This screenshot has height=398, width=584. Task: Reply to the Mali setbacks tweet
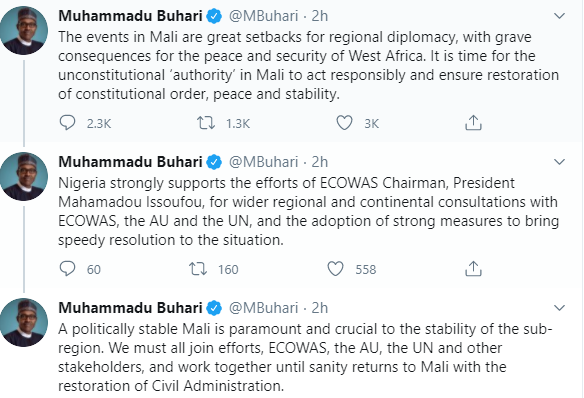pyautogui.click(x=67, y=123)
